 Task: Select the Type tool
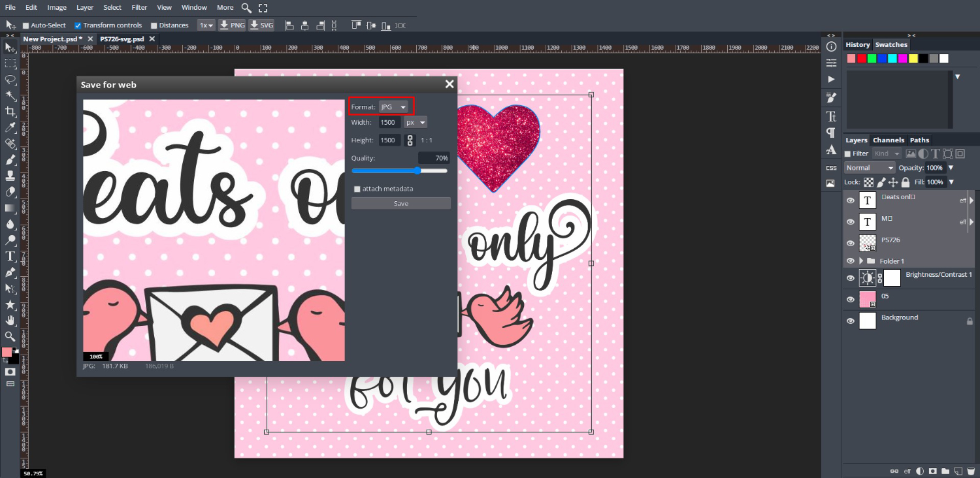(10, 256)
